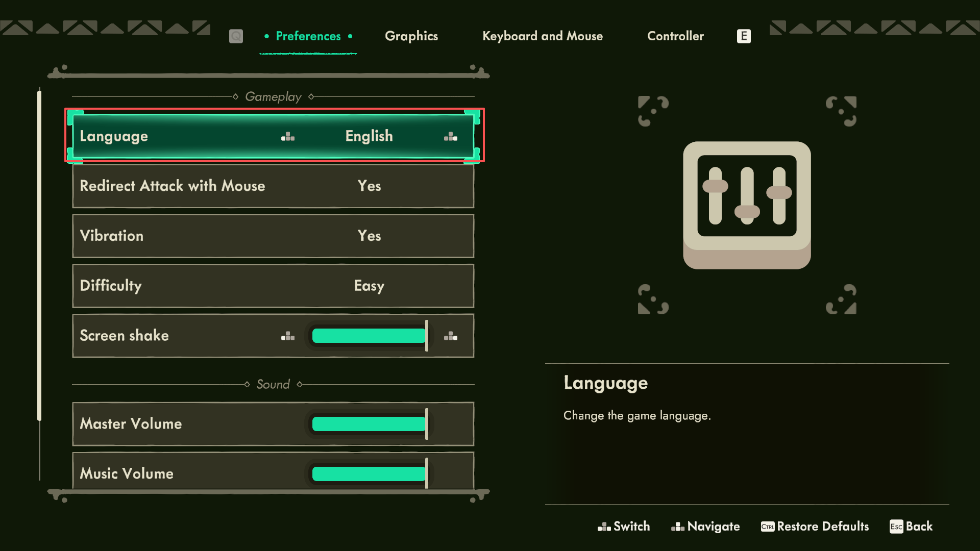This screenshot has height=551, width=980.
Task: Open the Controller tab
Action: tap(675, 36)
